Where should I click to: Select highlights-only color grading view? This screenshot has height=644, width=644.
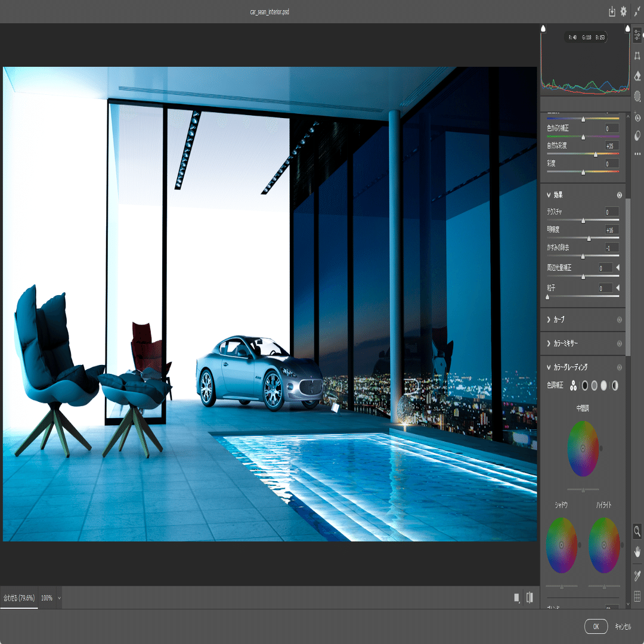pos(603,385)
